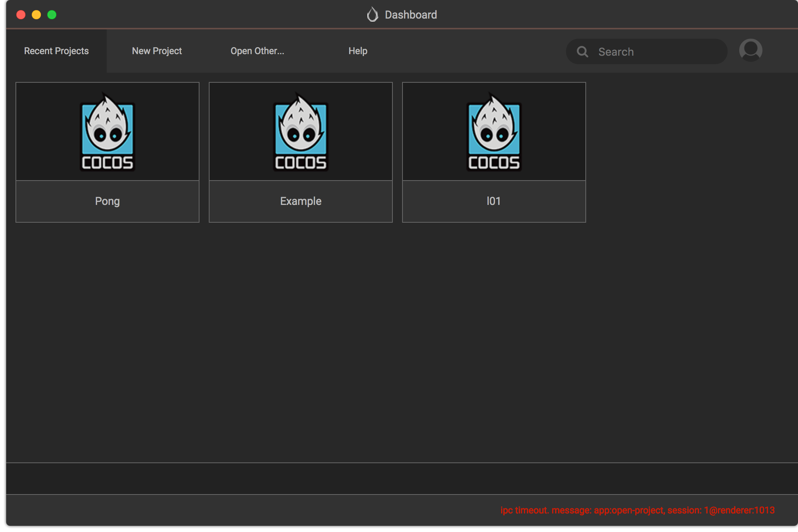This screenshot has width=798, height=532.
Task: Open the Example project by its name label
Action: [x=301, y=201]
